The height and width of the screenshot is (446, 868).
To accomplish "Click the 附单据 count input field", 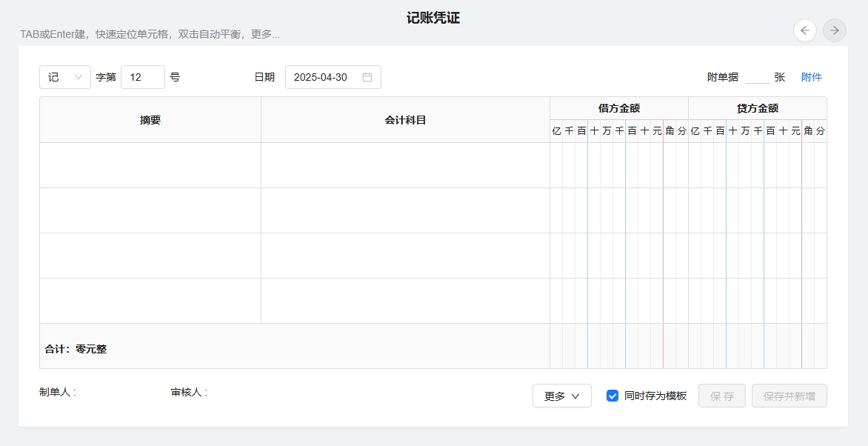I will (757, 77).
